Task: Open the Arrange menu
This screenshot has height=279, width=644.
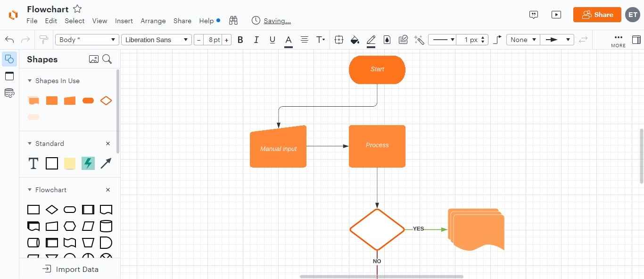Action: pos(153,21)
